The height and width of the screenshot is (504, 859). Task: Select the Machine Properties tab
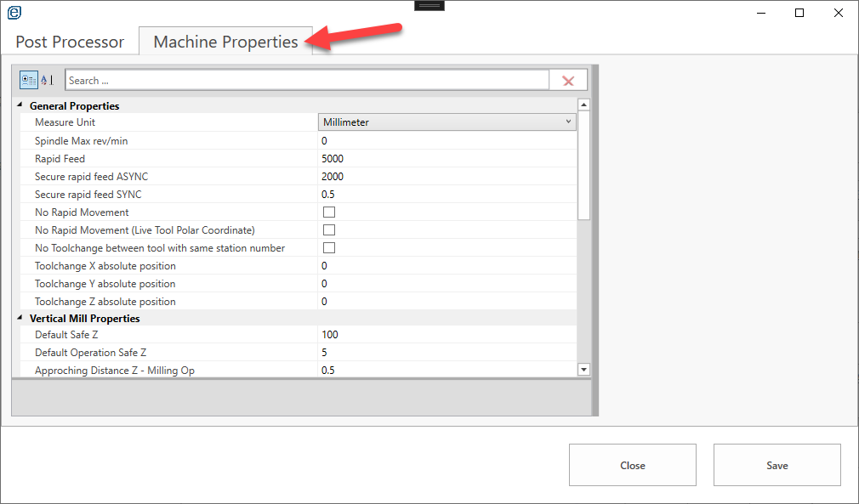[225, 42]
